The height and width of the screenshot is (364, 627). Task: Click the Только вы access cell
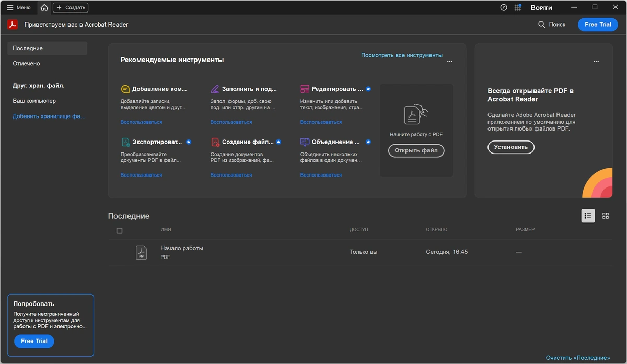click(364, 252)
